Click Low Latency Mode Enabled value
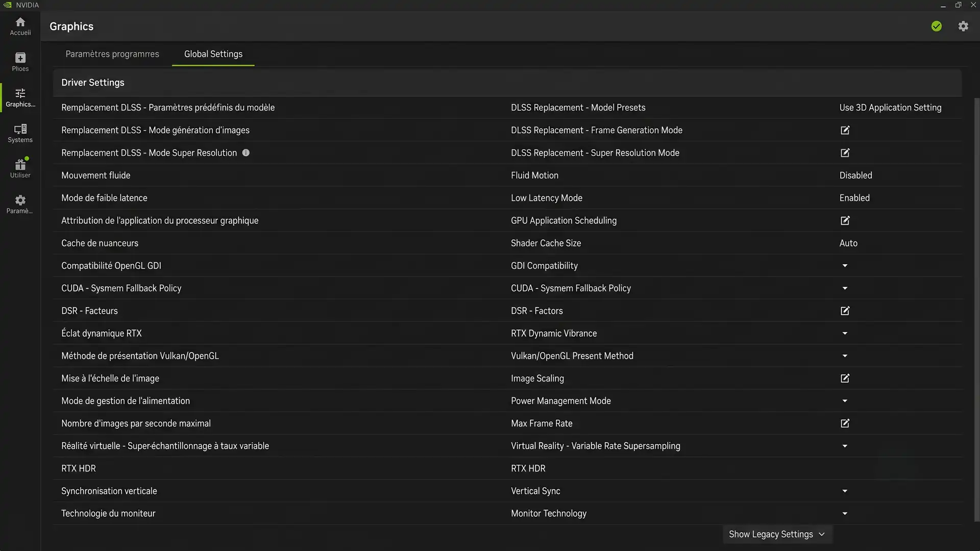Image resolution: width=980 pixels, height=551 pixels. coord(854,198)
